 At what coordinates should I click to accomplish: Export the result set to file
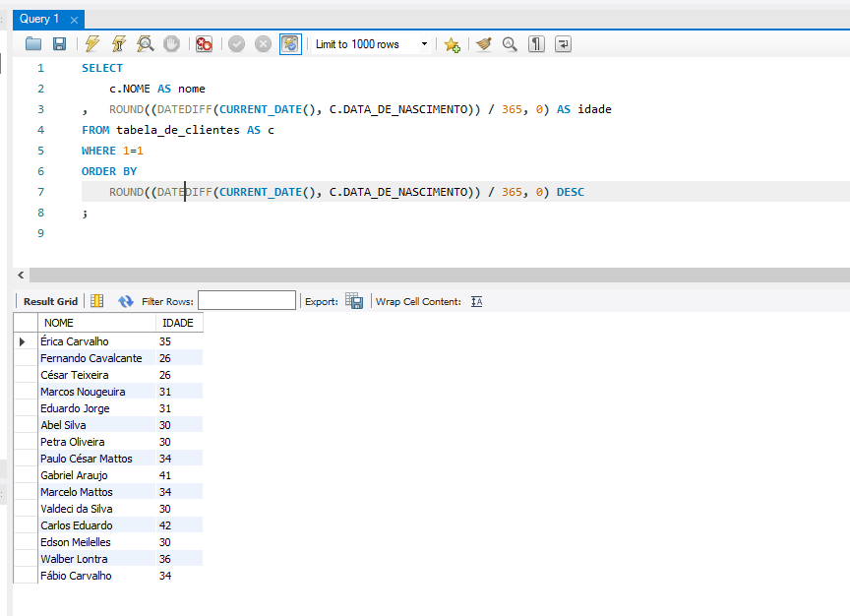click(355, 302)
